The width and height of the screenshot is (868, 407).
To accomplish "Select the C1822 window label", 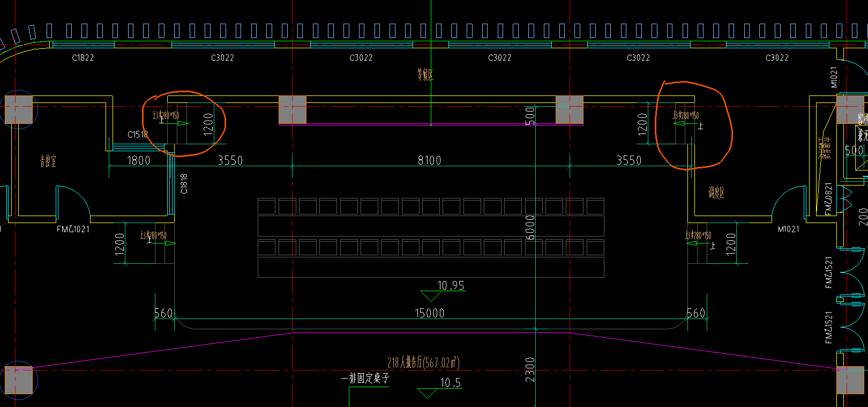I will point(83,57).
